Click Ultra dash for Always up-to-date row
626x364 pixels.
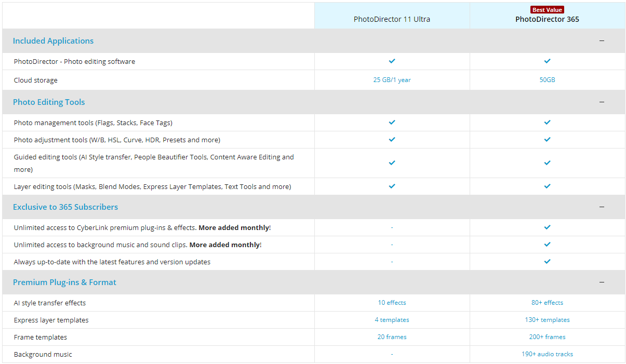click(392, 262)
